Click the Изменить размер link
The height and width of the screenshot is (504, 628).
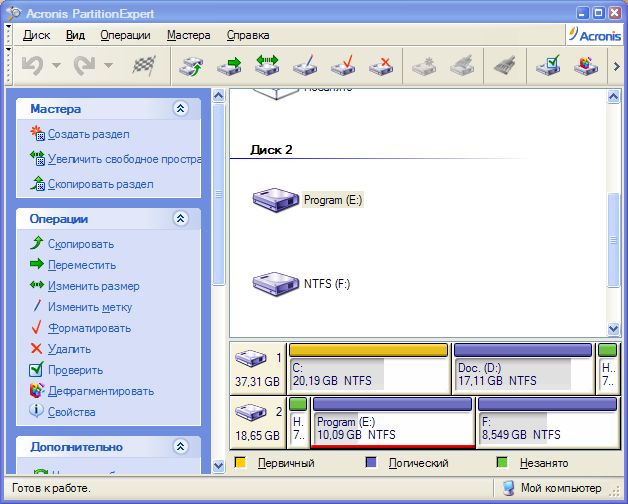tap(94, 286)
